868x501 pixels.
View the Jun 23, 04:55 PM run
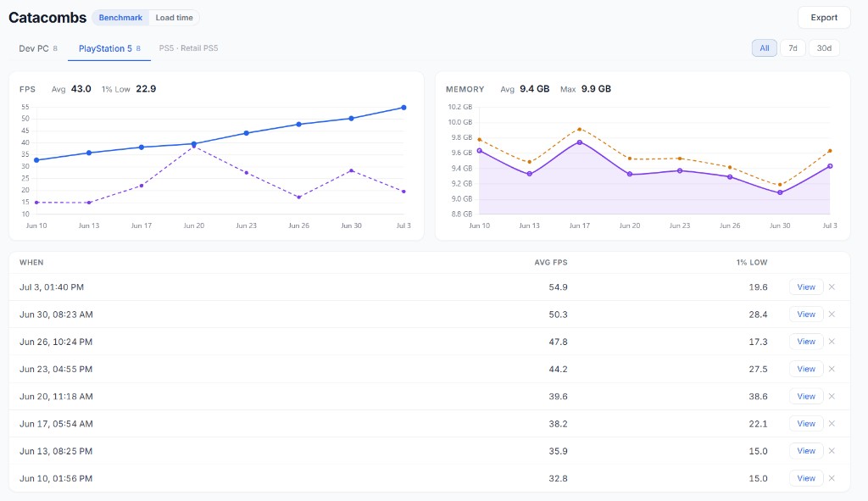point(806,369)
